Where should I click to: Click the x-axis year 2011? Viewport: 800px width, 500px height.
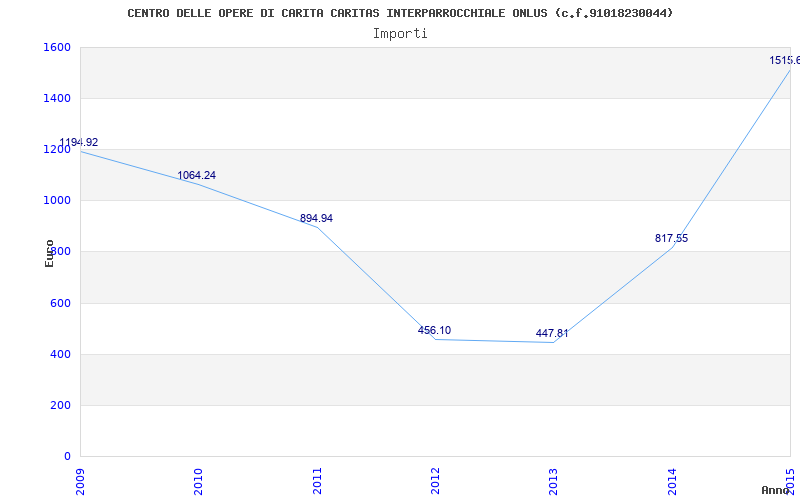pos(317,481)
